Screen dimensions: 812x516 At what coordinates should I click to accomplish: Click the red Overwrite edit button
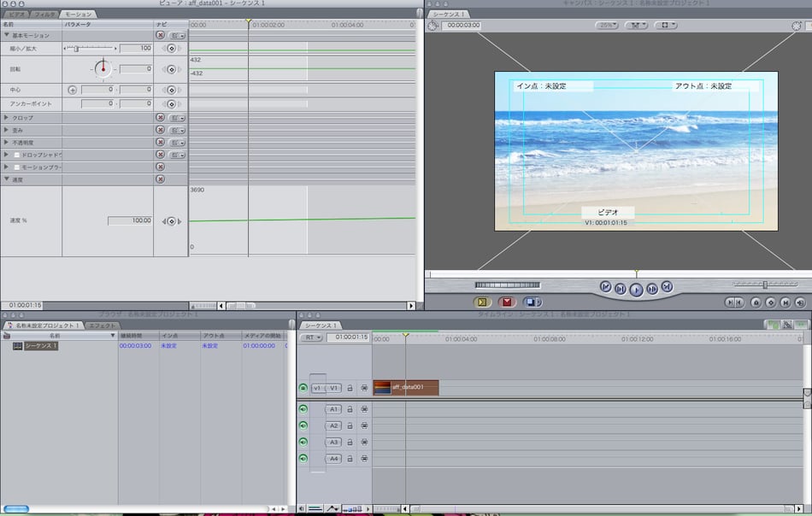507,302
